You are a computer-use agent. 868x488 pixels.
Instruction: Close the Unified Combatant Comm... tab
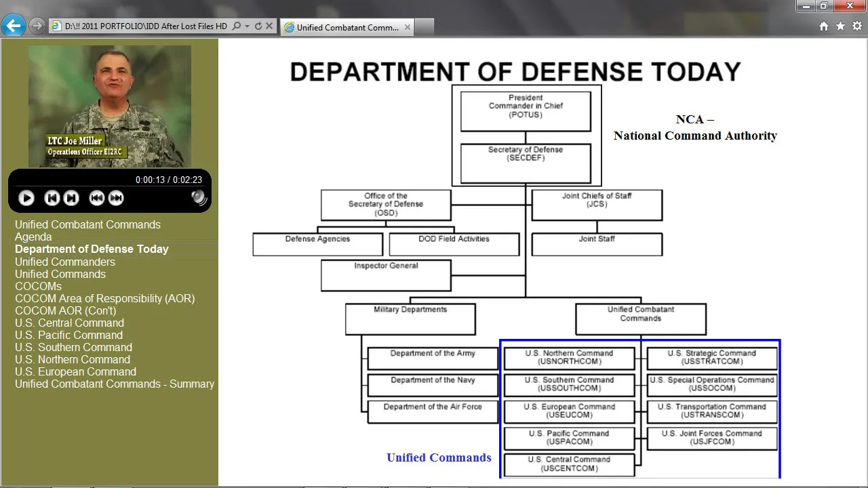click(408, 27)
